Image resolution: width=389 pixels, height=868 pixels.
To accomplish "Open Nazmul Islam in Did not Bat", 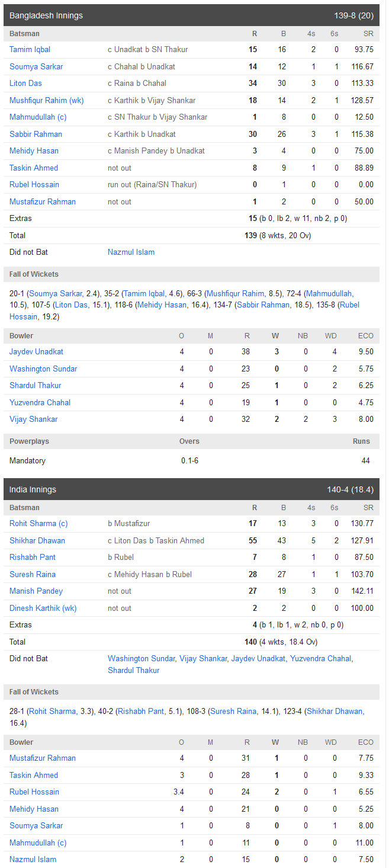I will coord(131,252).
